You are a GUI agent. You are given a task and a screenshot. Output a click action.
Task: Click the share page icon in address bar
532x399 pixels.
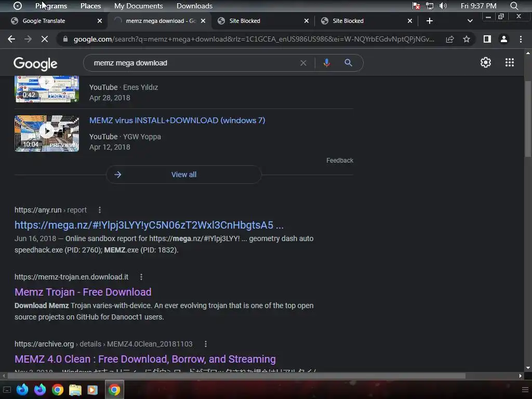tap(450, 39)
